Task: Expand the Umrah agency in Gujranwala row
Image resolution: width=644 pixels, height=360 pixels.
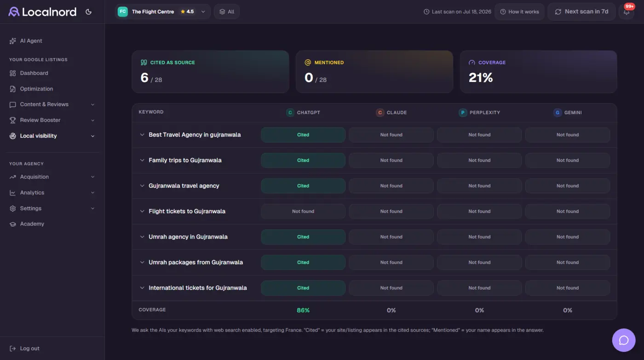Action: point(142,237)
